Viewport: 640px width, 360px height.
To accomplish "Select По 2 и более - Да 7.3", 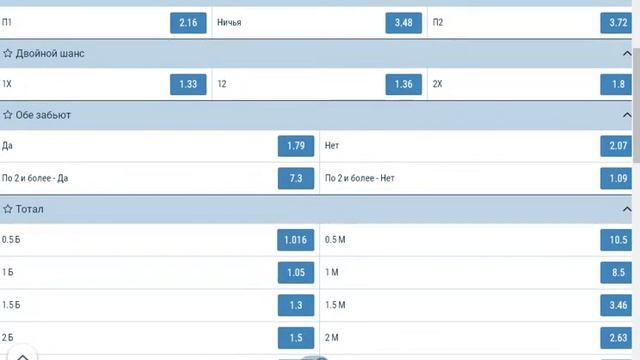I will [x=296, y=178].
